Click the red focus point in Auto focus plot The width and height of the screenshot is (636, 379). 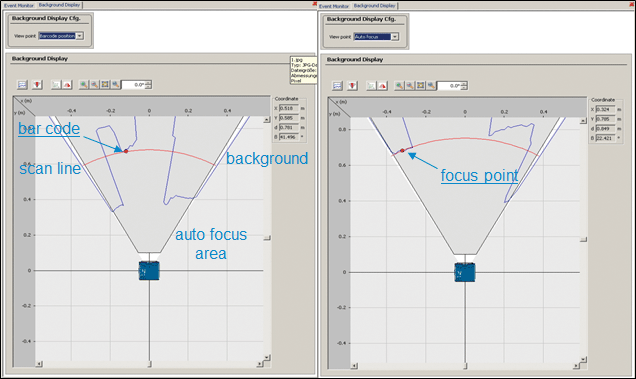tap(402, 151)
